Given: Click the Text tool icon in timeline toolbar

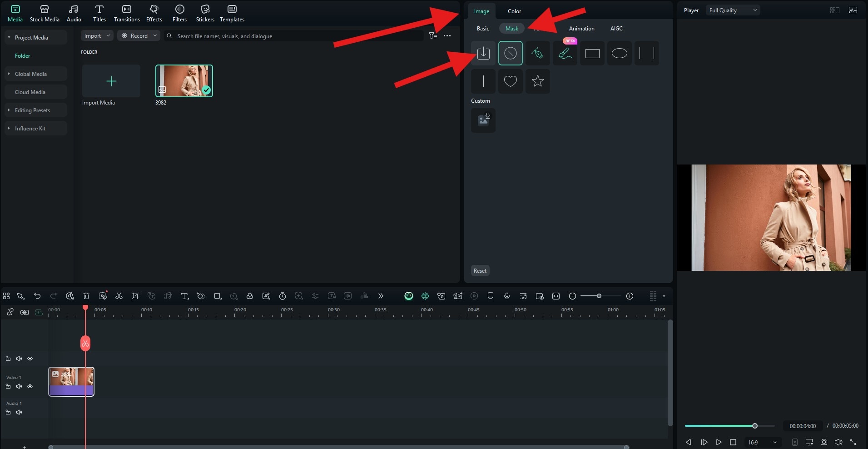Looking at the screenshot, I should (184, 296).
